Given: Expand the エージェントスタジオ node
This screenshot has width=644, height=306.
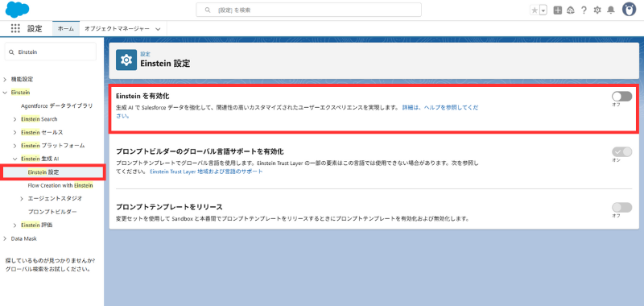Looking at the screenshot, I should [22, 198].
